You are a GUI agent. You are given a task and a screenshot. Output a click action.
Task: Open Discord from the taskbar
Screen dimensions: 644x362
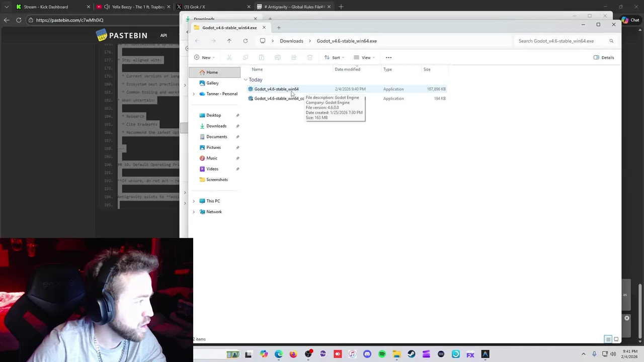[367, 354]
